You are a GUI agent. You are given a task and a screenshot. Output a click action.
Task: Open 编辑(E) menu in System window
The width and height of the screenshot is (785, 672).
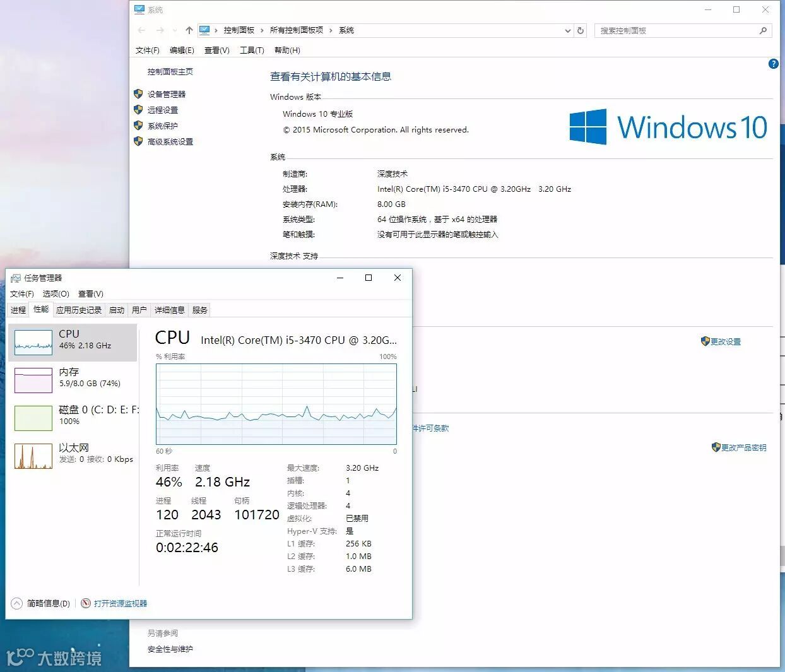(182, 50)
